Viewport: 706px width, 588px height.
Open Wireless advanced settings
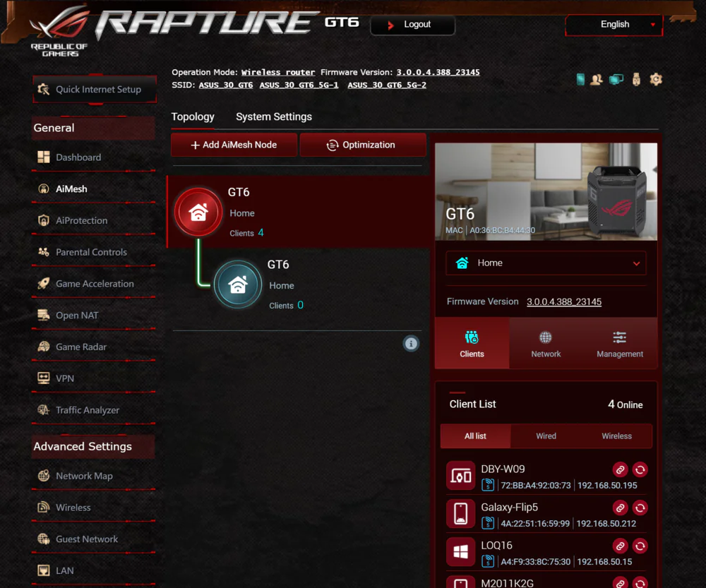click(94, 508)
